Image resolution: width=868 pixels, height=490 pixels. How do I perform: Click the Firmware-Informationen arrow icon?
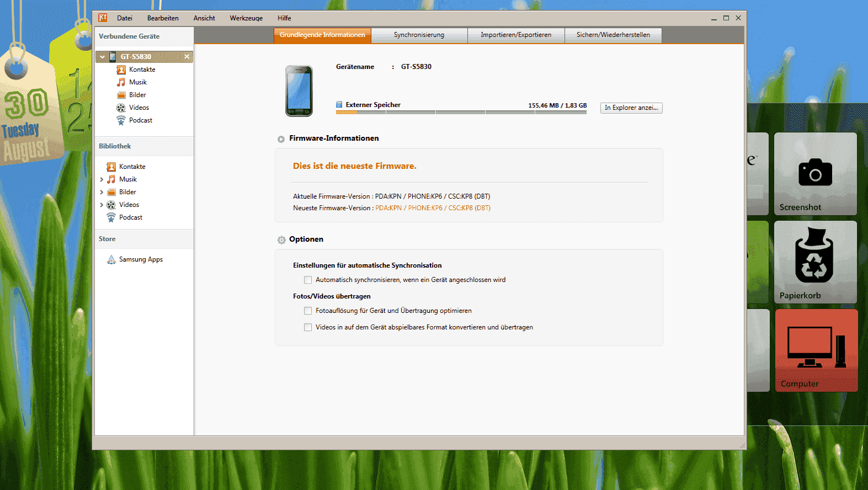[281, 139]
